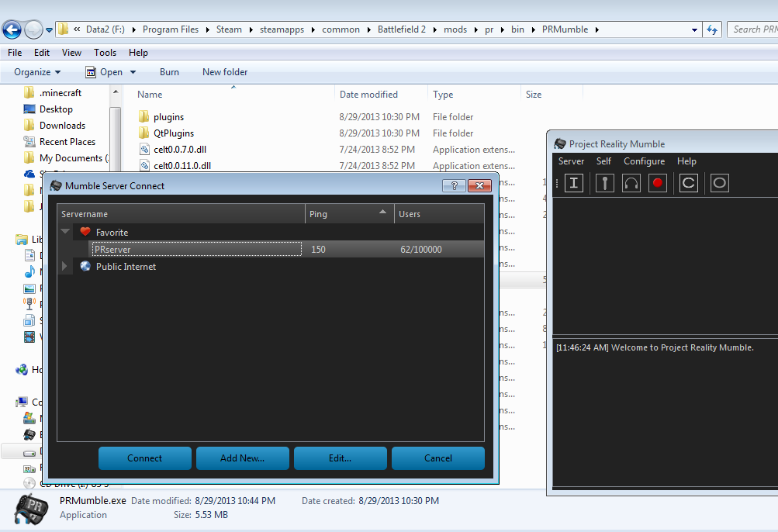The height and width of the screenshot is (532, 778).
Task: Cancel the Mumble Server Connect dialog
Action: [x=438, y=458]
